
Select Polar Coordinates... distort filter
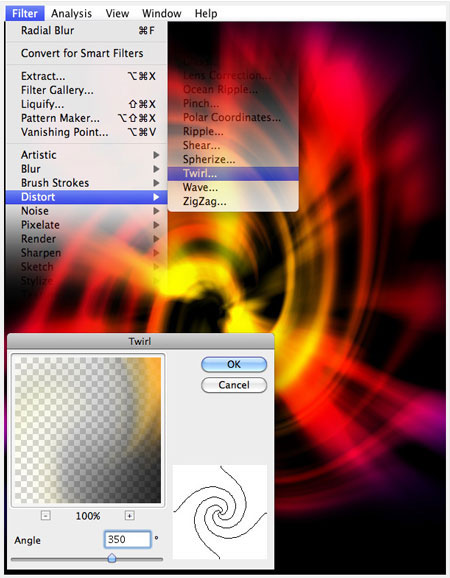tap(233, 118)
